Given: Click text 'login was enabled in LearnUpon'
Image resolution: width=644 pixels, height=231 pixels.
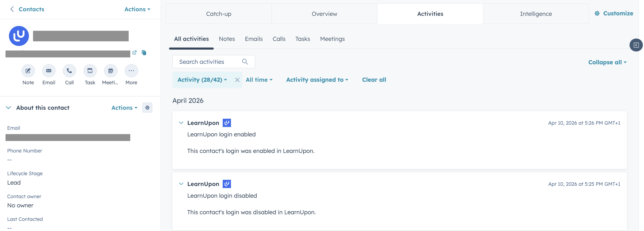Looking at the screenshot, I should pyautogui.click(x=270, y=151).
